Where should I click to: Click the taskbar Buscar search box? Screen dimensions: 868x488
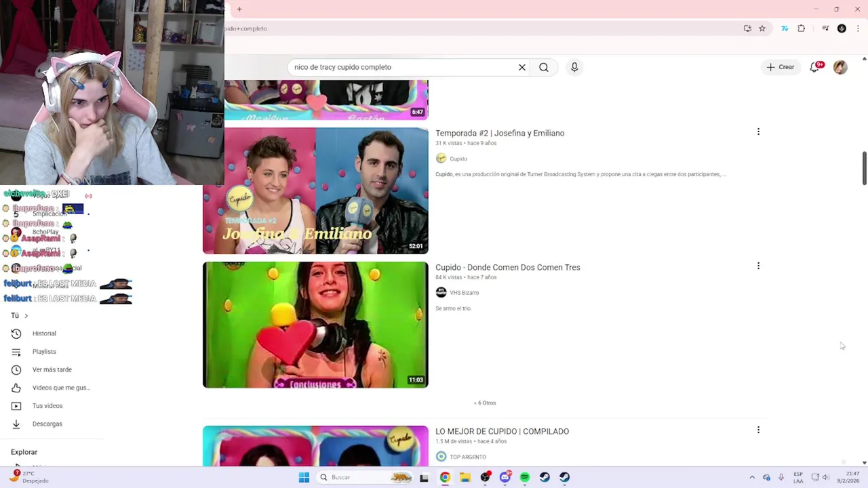[366, 477]
